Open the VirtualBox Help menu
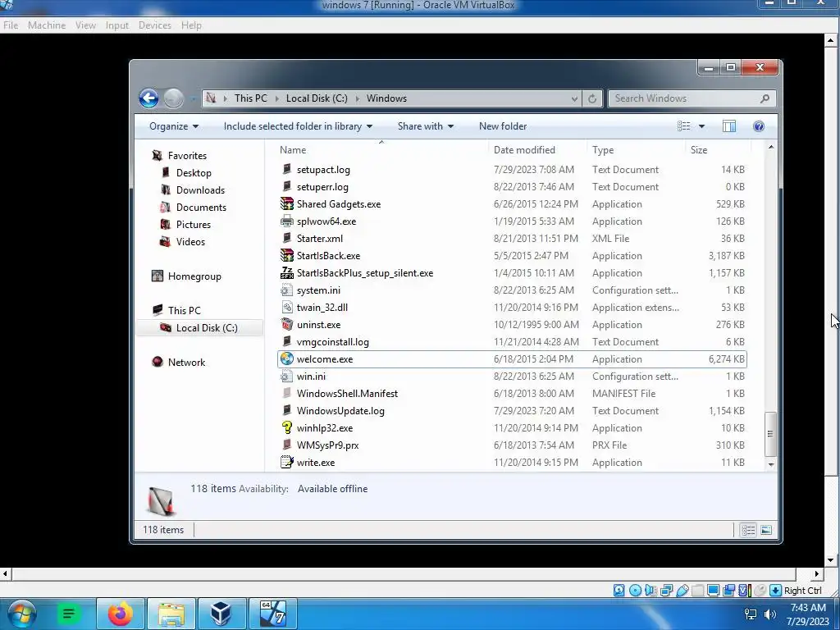 (191, 25)
